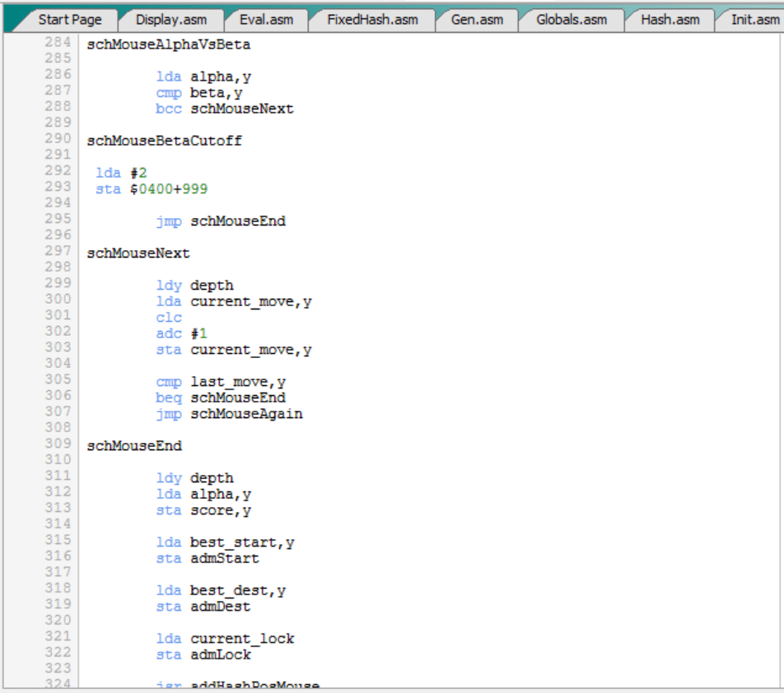
Task: Click the 'jmp schMouseAgain' instruction
Action: coord(229,414)
